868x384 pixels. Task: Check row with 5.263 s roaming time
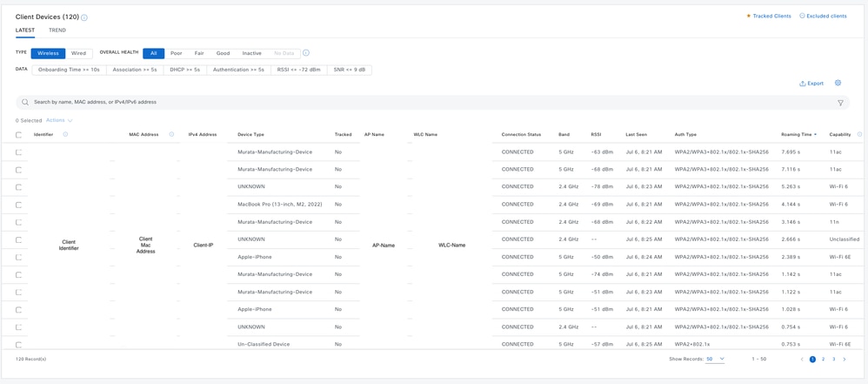(19, 187)
